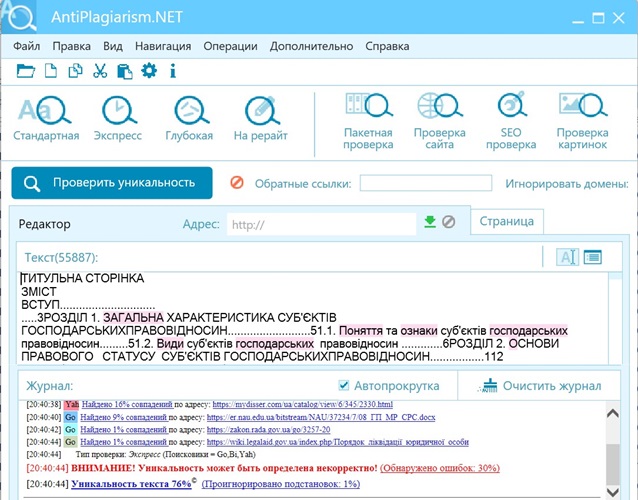Cut text with the scissors icon
This screenshot has width=638, height=500.
point(100,71)
